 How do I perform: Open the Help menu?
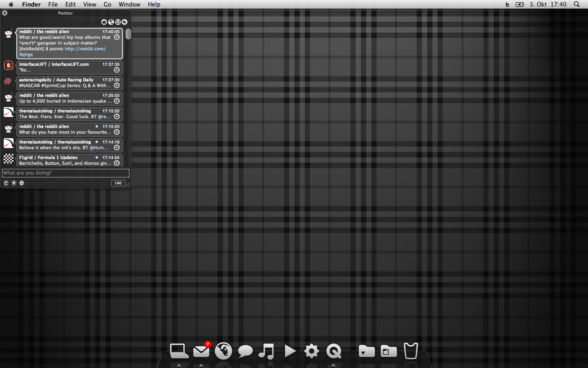tap(154, 4)
